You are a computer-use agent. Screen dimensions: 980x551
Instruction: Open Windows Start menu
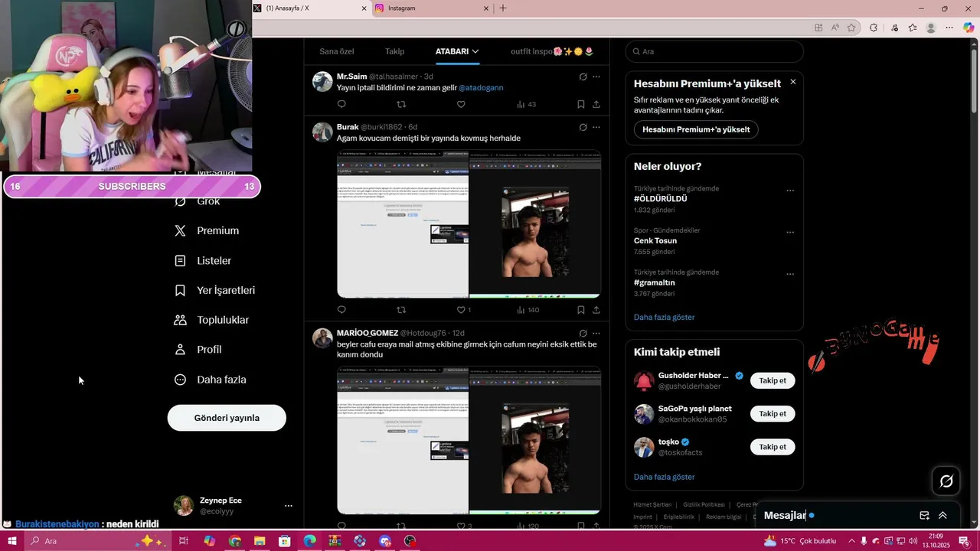(12, 541)
